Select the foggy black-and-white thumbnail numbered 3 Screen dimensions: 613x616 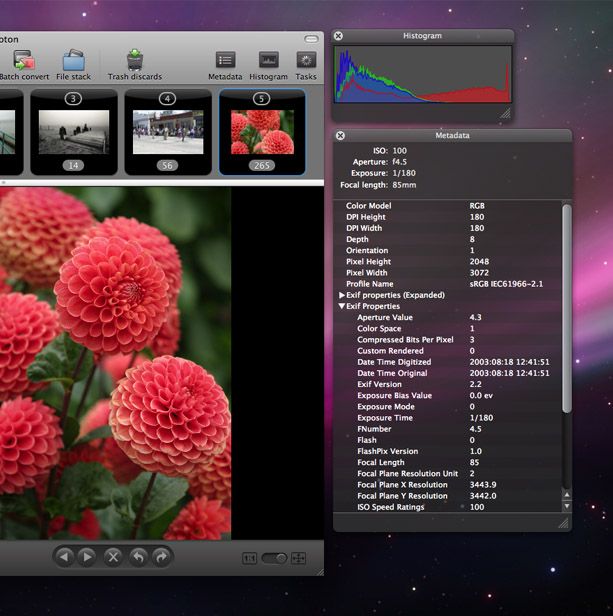(x=73, y=131)
